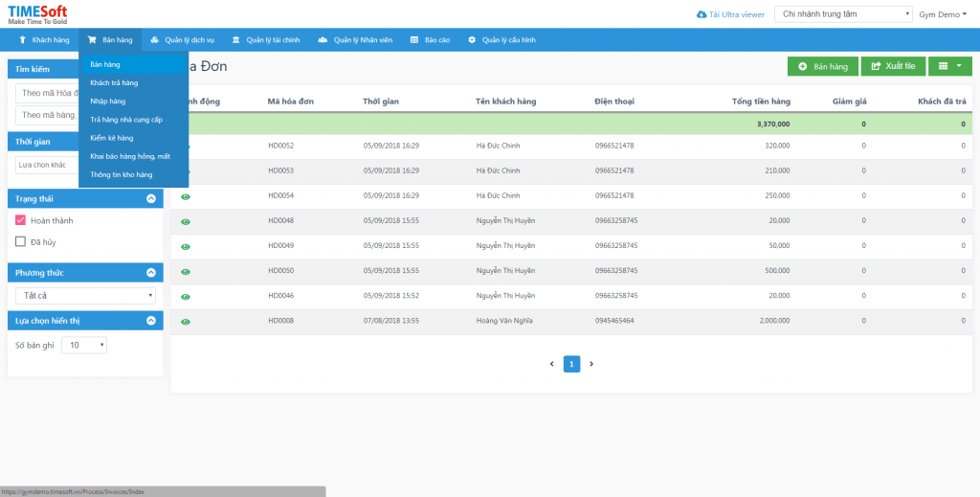Go to the next page using right arrow
Image resolution: width=980 pixels, height=497 pixels.
pos(591,364)
